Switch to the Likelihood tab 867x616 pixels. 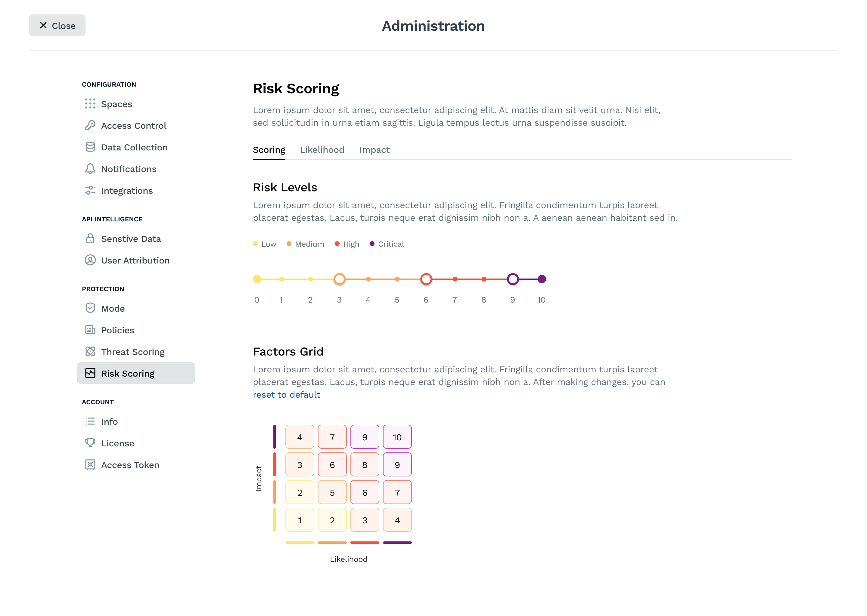322,150
